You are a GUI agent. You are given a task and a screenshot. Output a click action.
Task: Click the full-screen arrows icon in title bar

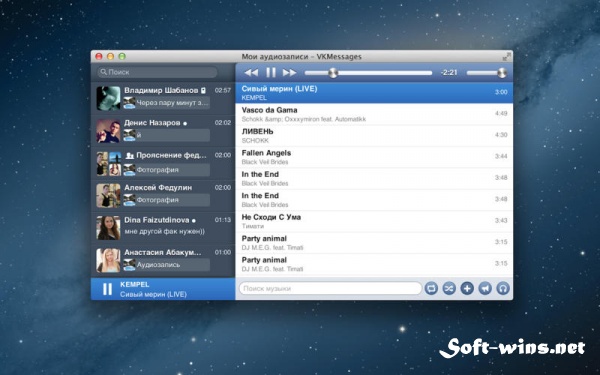click(506, 57)
